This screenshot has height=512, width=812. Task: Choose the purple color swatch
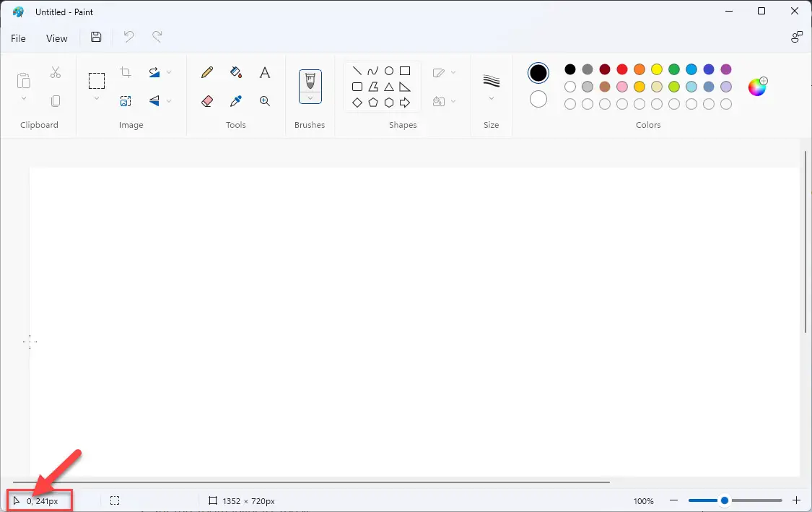coord(726,69)
